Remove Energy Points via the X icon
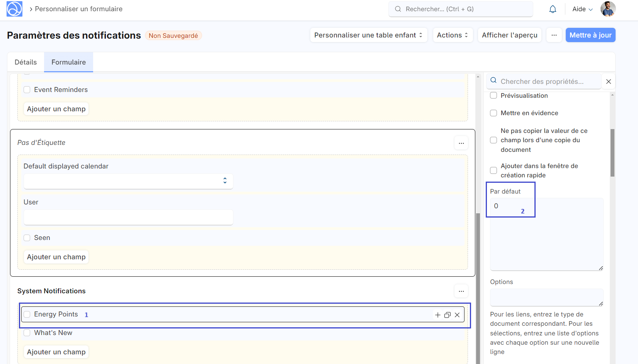This screenshot has height=364, width=638. pyautogui.click(x=457, y=315)
